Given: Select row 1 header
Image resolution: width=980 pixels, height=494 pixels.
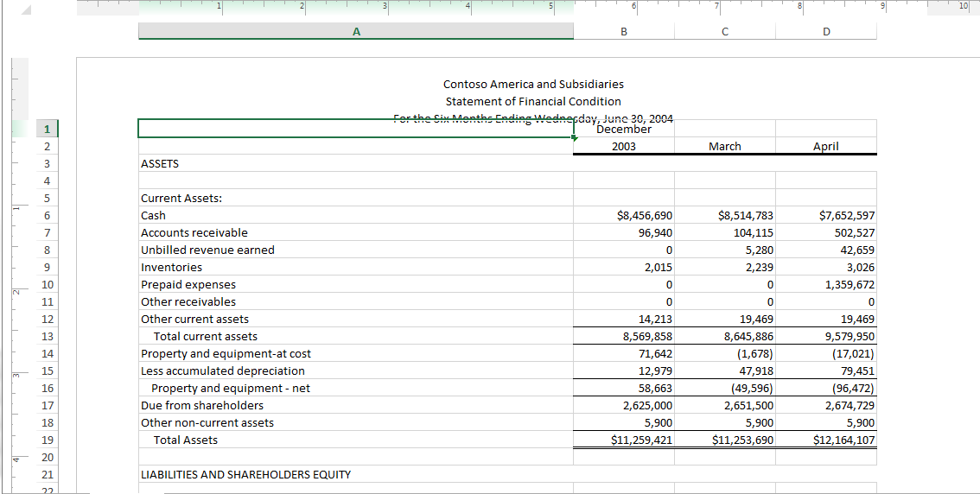Looking at the screenshot, I should 47,129.
